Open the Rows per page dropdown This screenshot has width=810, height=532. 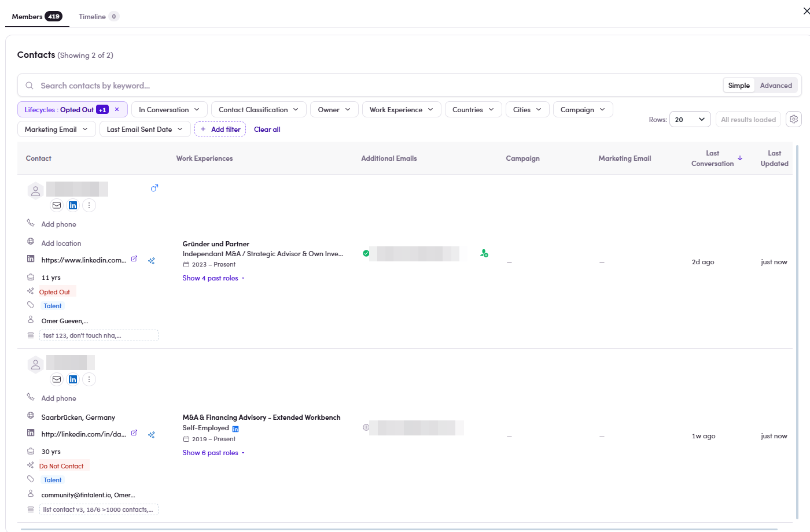(x=690, y=120)
